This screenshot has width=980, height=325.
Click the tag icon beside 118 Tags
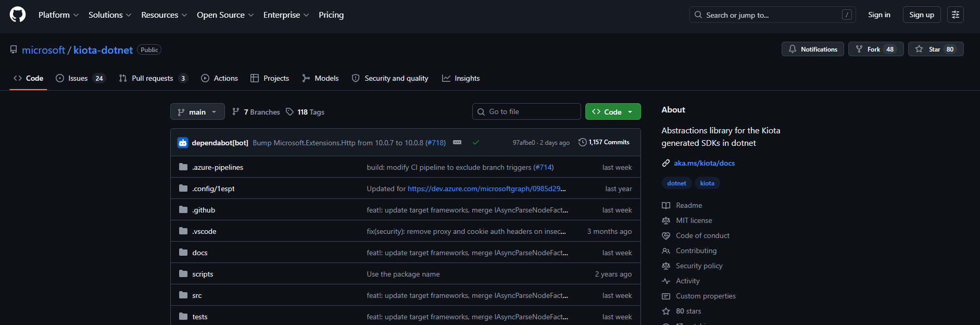point(290,112)
